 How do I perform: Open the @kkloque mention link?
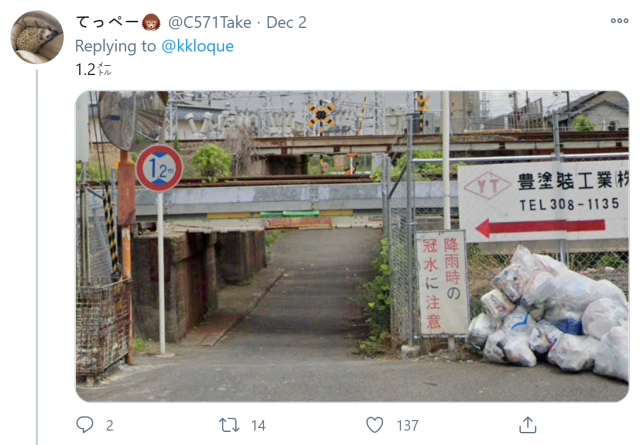[198, 46]
